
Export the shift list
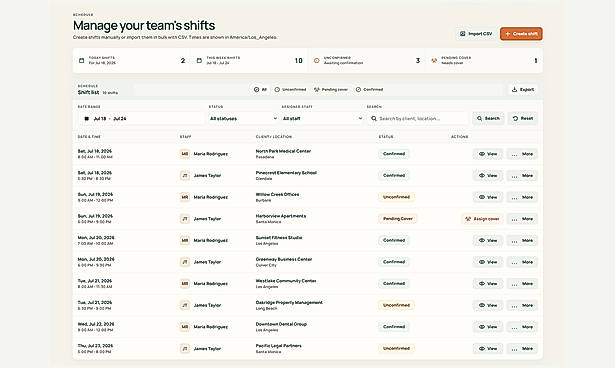pyautogui.click(x=523, y=89)
